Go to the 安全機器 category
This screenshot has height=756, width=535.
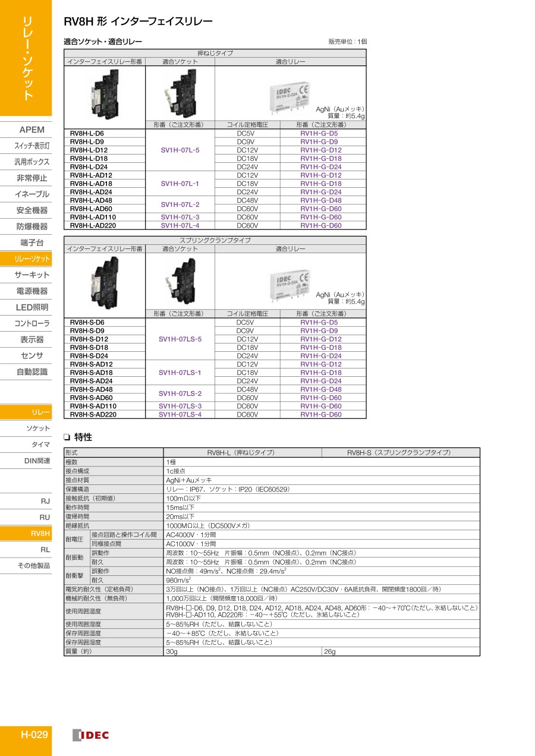point(32,210)
